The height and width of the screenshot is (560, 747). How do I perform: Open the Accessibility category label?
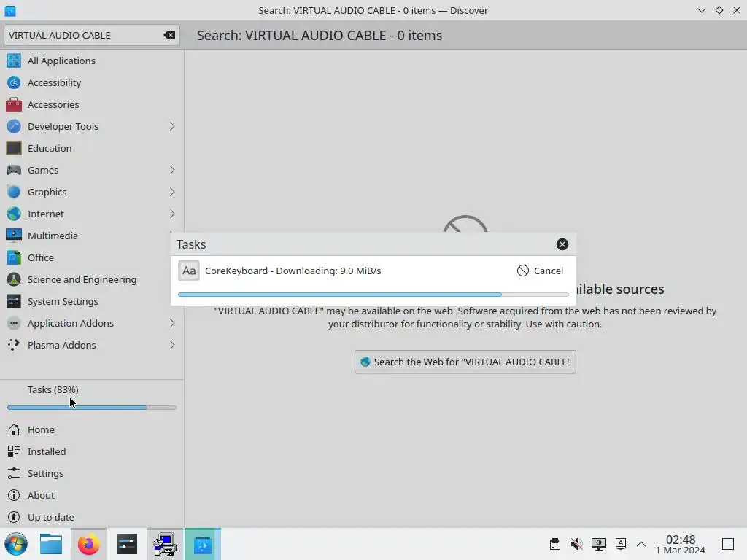tap(54, 82)
